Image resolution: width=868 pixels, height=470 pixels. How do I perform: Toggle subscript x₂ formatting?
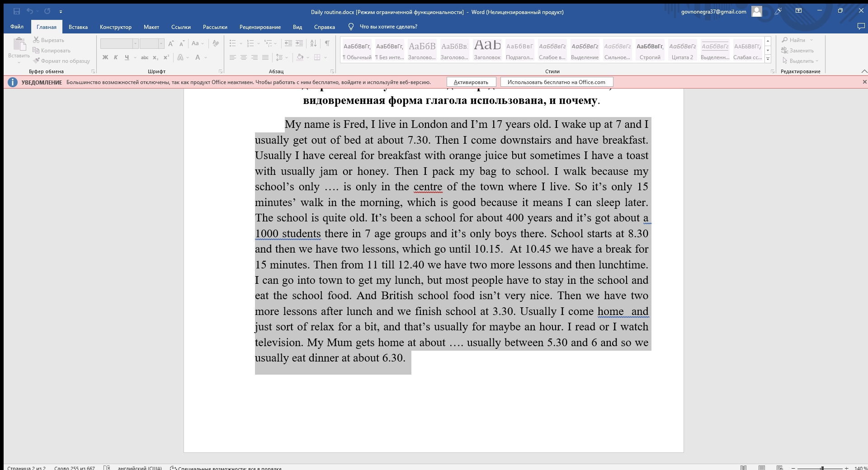coord(156,57)
